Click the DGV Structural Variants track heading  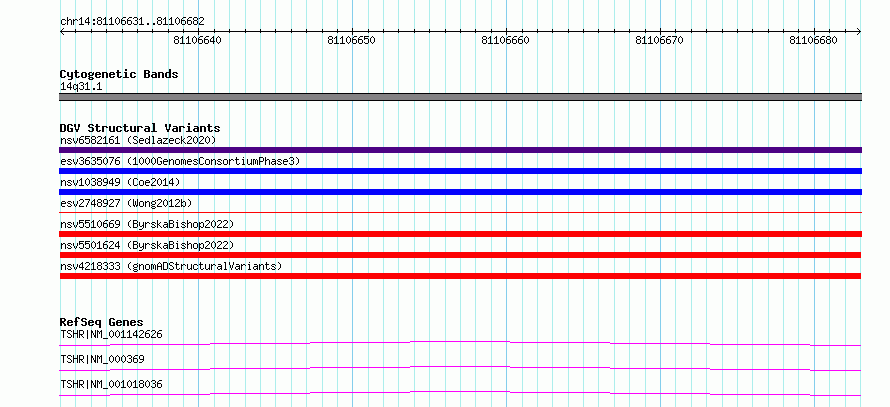tap(140, 128)
